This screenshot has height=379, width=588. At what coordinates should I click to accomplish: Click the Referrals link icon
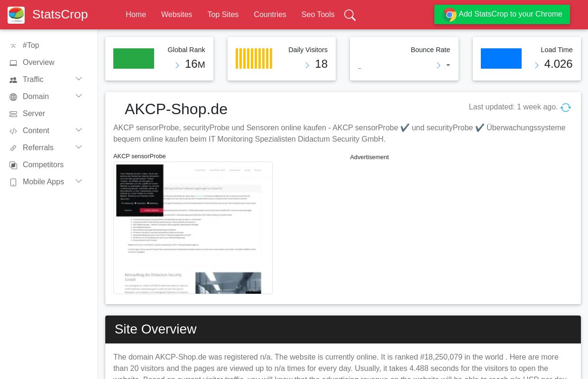click(13, 148)
